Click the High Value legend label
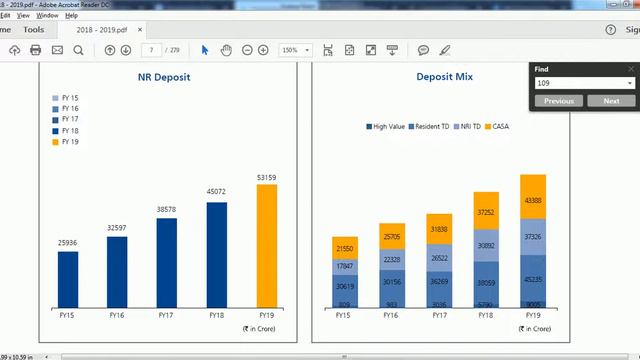The height and width of the screenshot is (360, 640). point(389,127)
